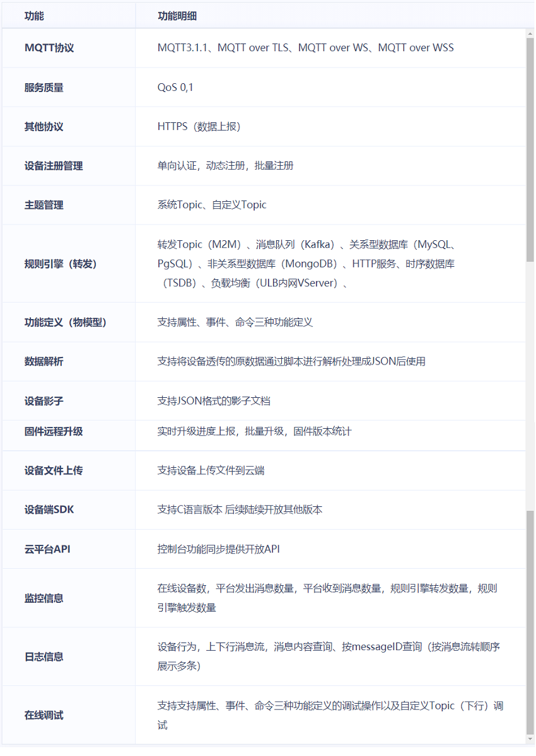Click the 支持设备上传文件到云端 cell
Viewport: 536px width, 756px height.
point(211,470)
